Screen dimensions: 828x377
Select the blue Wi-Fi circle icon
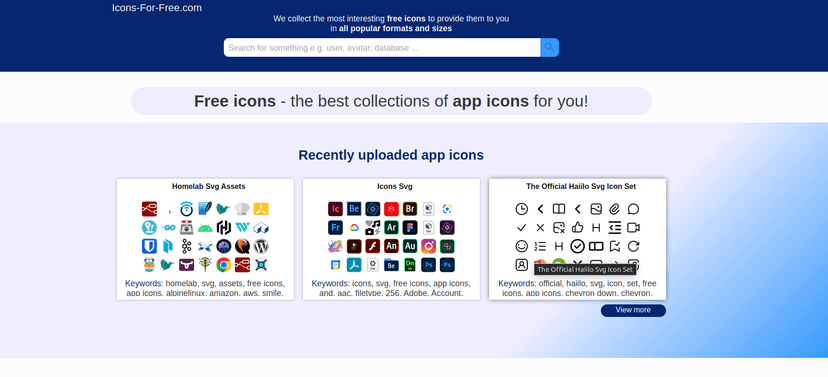point(186,209)
